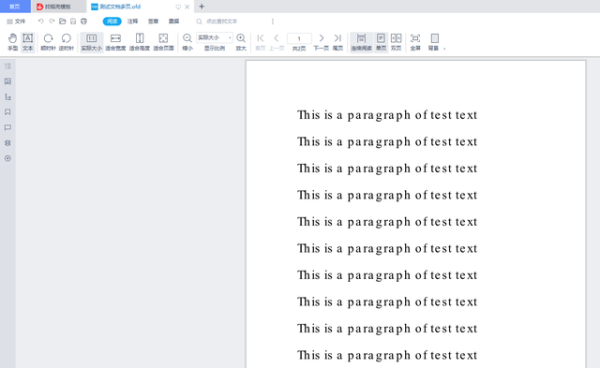Go to the previous page
This screenshot has height=368, width=600.
point(276,42)
